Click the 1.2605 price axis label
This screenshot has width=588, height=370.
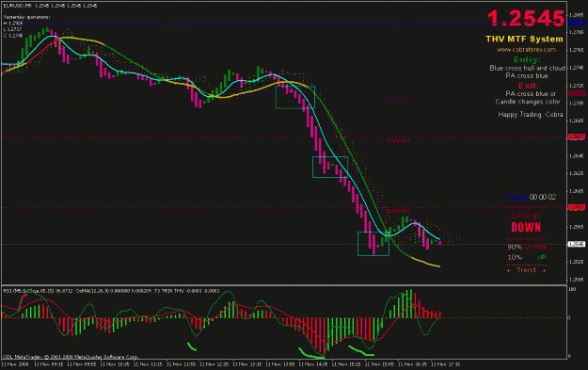pos(576,191)
